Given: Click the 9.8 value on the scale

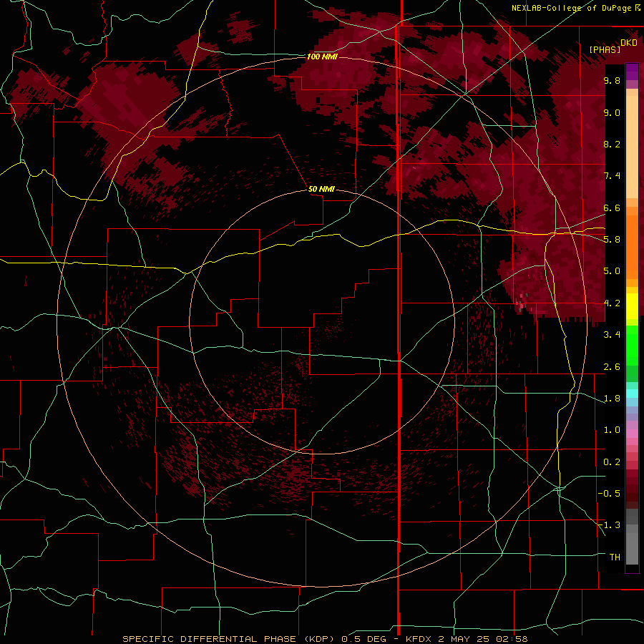Looking at the screenshot, I should coord(612,80).
